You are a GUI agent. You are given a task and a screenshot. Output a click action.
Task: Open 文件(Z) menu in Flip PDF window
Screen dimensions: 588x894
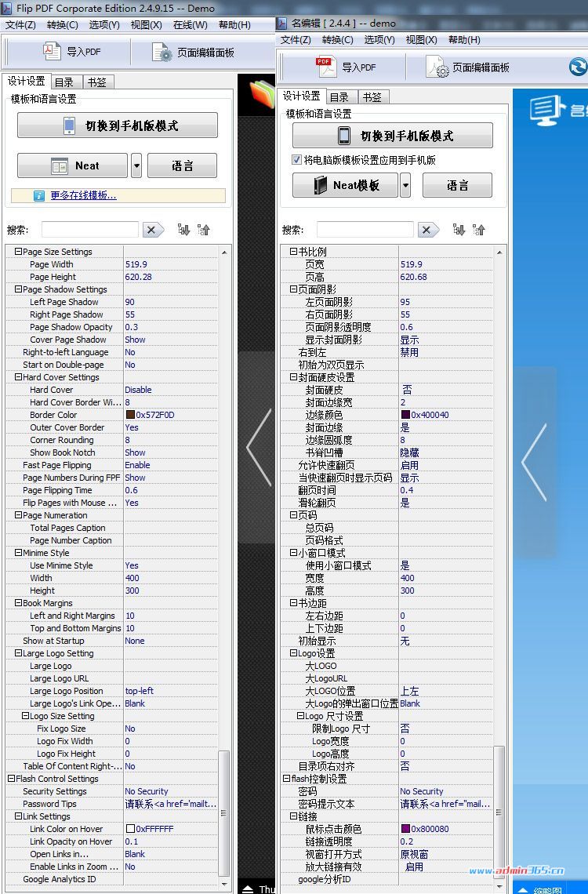(x=20, y=25)
